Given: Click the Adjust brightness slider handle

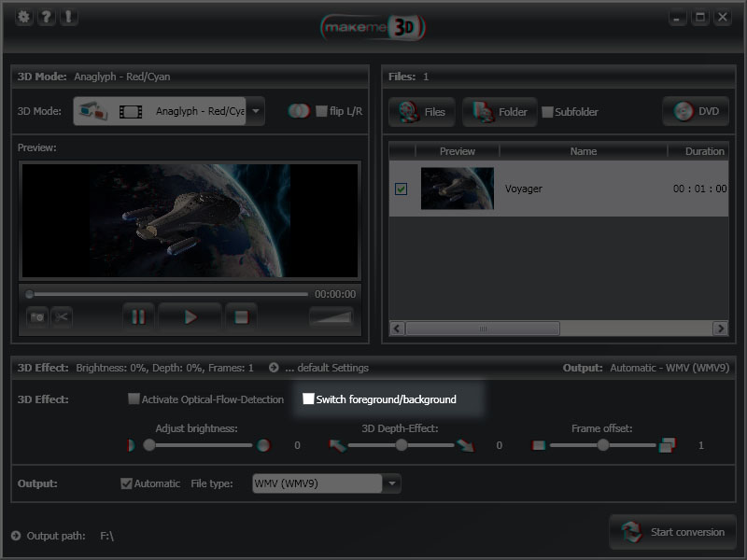Looking at the screenshot, I should pos(149,445).
